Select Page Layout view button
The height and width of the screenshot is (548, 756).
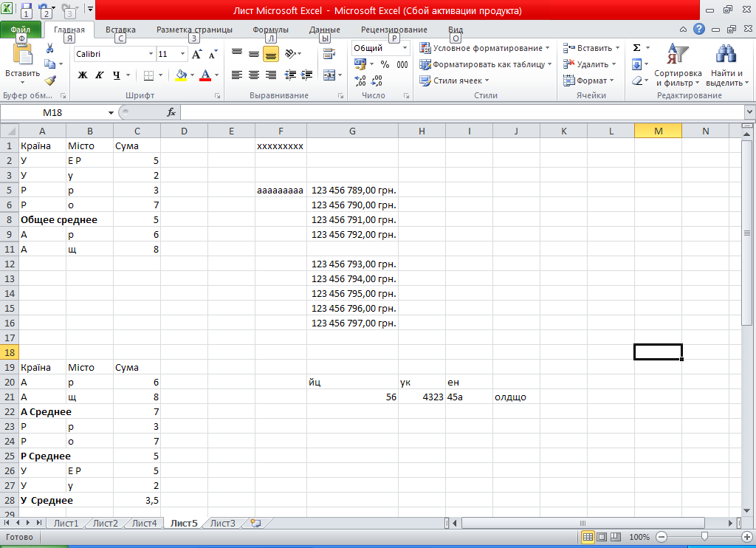tap(602, 537)
